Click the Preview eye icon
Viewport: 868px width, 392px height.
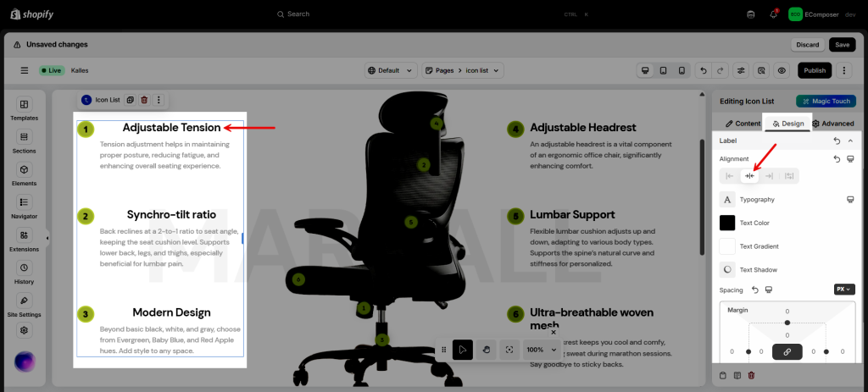click(782, 70)
